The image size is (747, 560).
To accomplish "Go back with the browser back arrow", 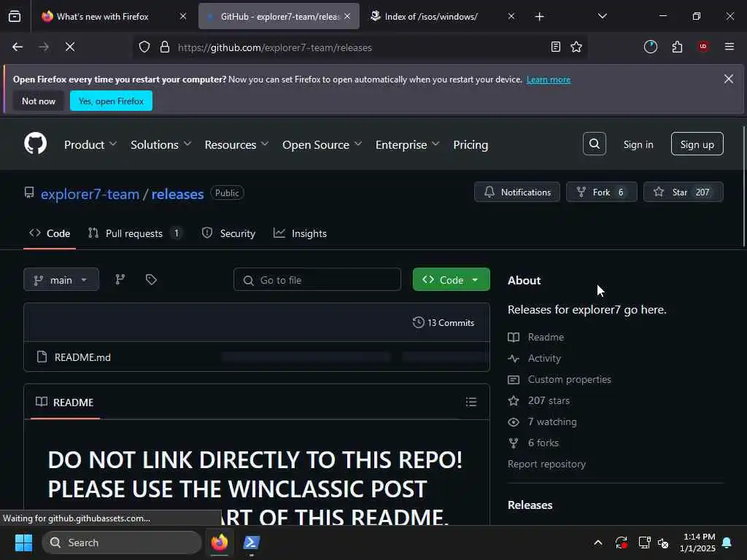I will pyautogui.click(x=18, y=47).
